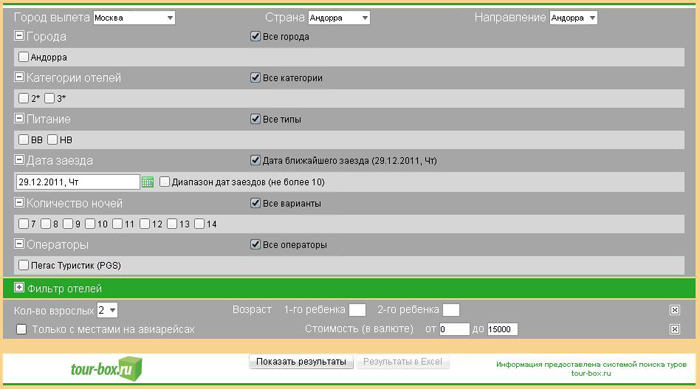This screenshot has height=389, width=700.
Task: Open the calendar icon beside arrival date
Action: 148,182
